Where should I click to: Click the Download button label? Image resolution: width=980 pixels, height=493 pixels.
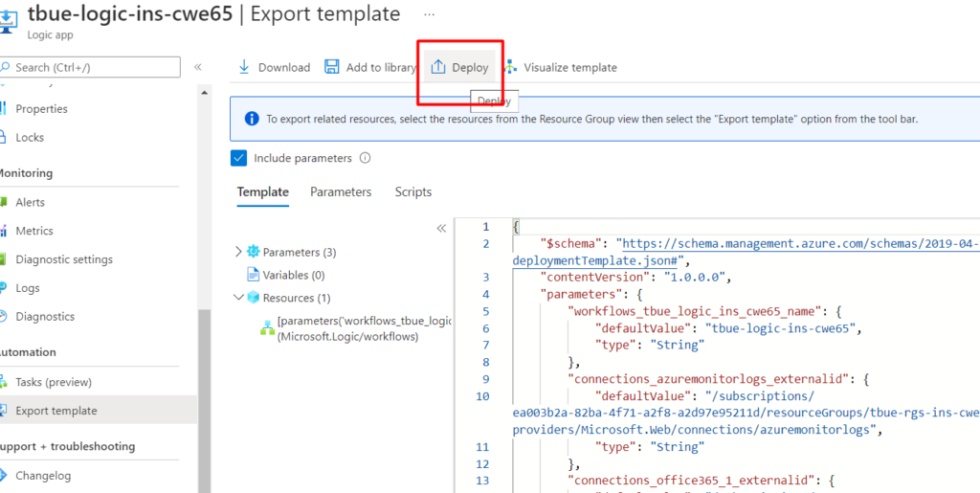283,67
